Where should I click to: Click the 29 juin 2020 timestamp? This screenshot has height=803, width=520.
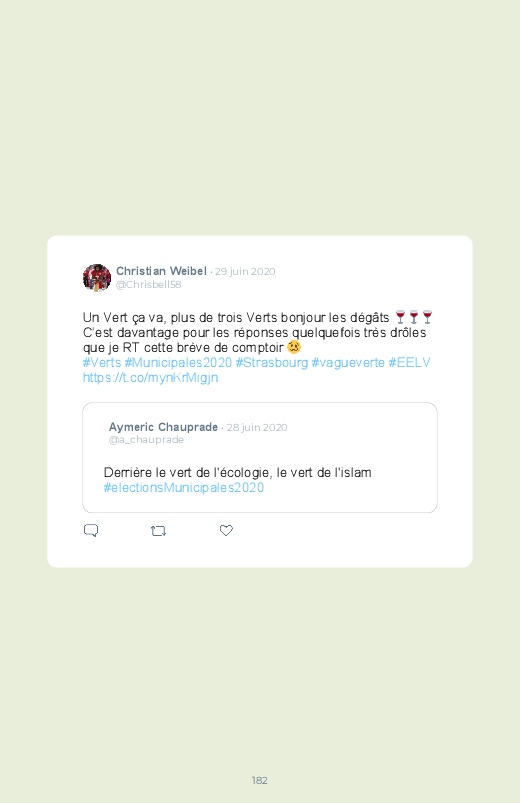click(x=245, y=271)
